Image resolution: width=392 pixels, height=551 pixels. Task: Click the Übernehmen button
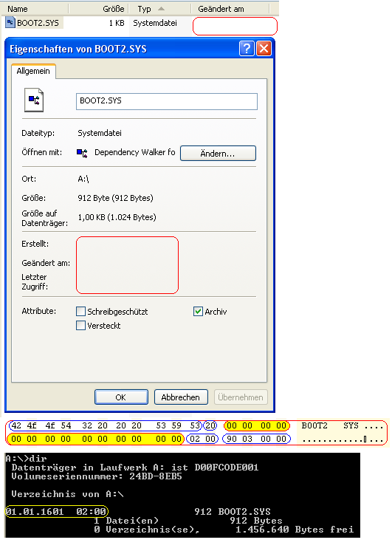(x=241, y=397)
